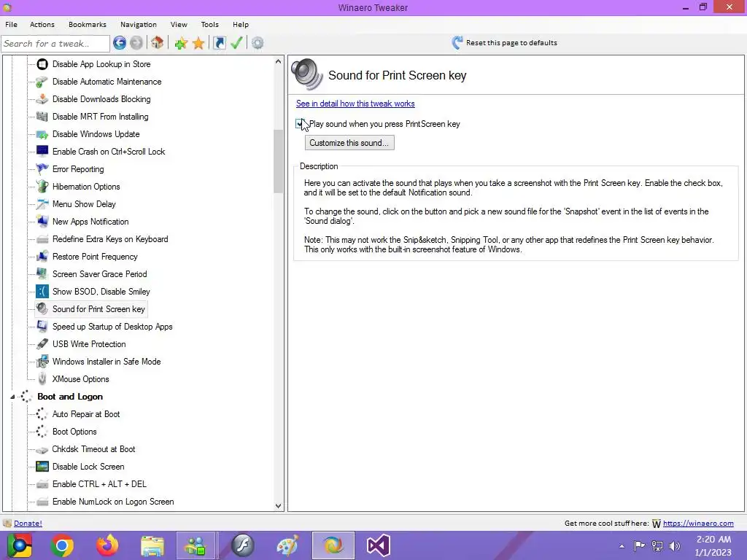
Task: Select Enable NumLock on Logon Screen
Action: pos(113,502)
